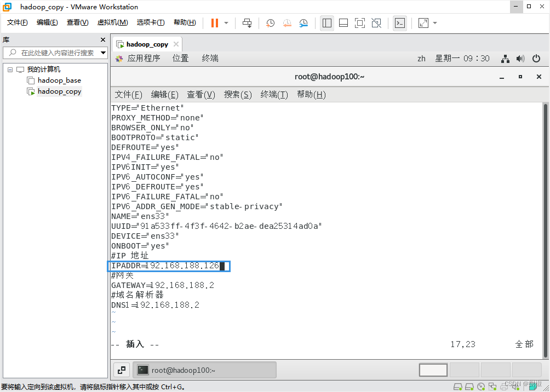This screenshot has width=550, height=392.
Task: Revert the VM to its previous snapshot
Action: tap(287, 23)
